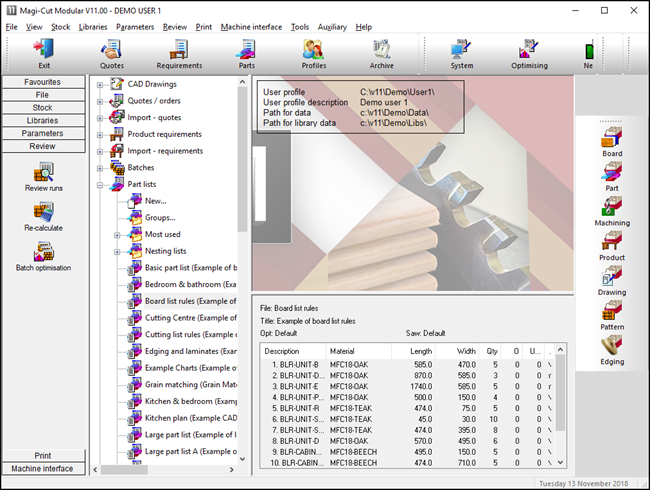The width and height of the screenshot is (650, 490).
Task: Open the Machine interface menu
Action: point(251,27)
